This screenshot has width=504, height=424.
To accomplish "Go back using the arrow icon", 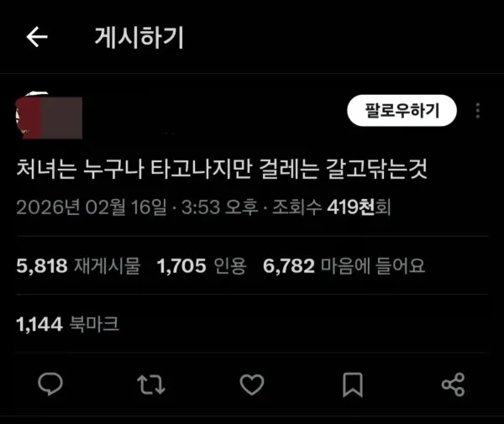I will [x=37, y=37].
